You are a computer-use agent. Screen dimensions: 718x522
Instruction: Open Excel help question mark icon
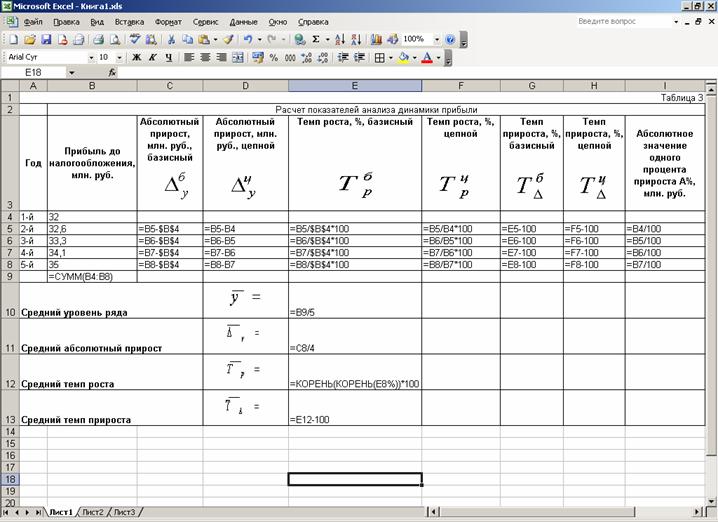click(450, 39)
